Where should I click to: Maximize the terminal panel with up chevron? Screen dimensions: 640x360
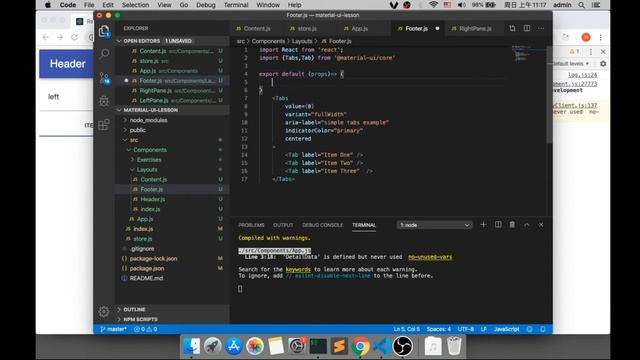(x=527, y=224)
